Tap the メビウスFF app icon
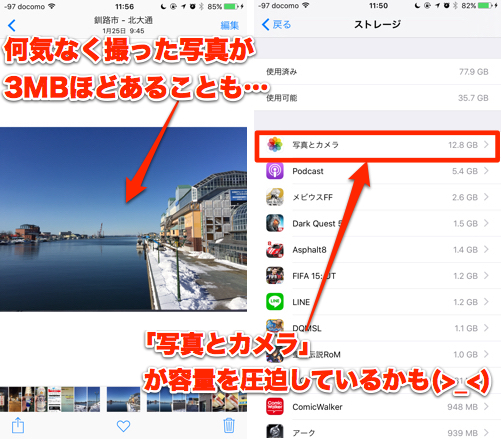Screen dimensions: 501x439 click(275, 197)
